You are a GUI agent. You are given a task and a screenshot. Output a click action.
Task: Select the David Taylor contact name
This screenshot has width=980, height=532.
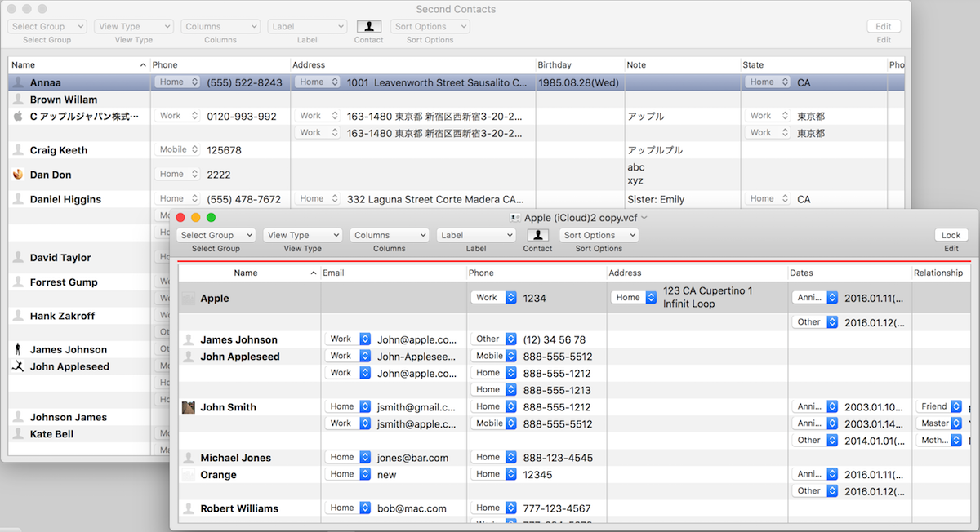tap(60, 258)
